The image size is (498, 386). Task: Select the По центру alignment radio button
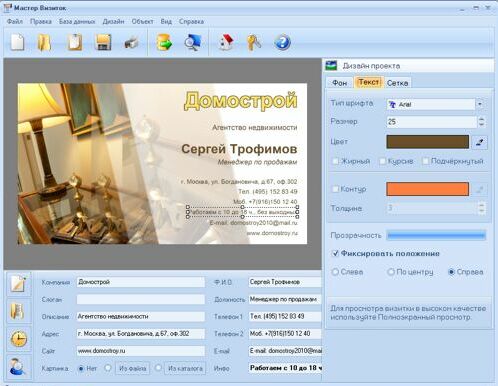390,272
